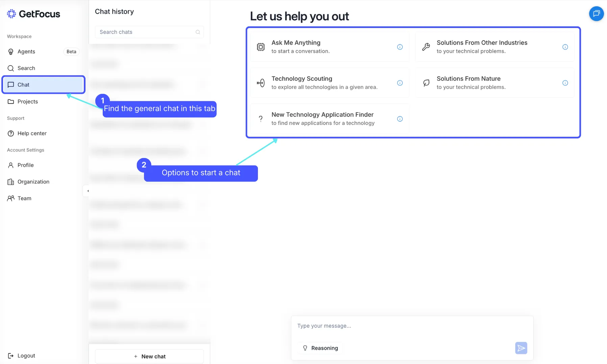Open the support chat bubble button
Screen dimensions: 607x364
597,14
